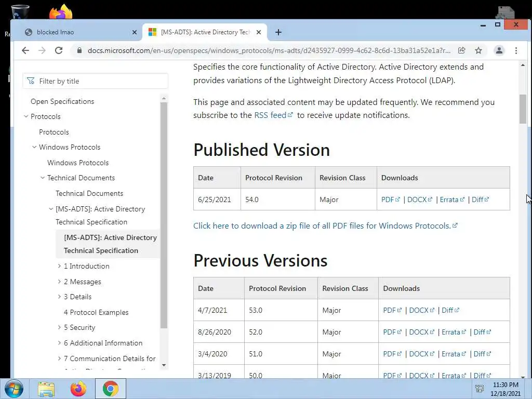Collapse the Windows Protocols node
The height and width of the screenshot is (399, 532).
click(x=34, y=147)
